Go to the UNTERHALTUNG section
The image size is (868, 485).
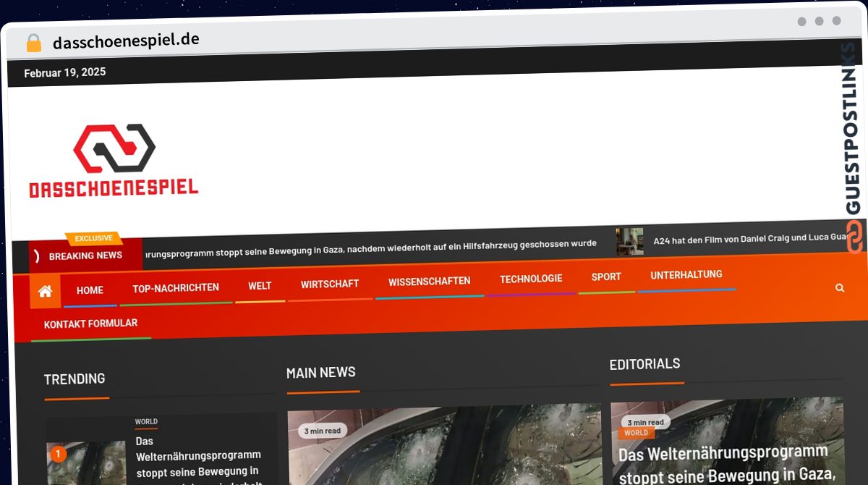click(686, 275)
